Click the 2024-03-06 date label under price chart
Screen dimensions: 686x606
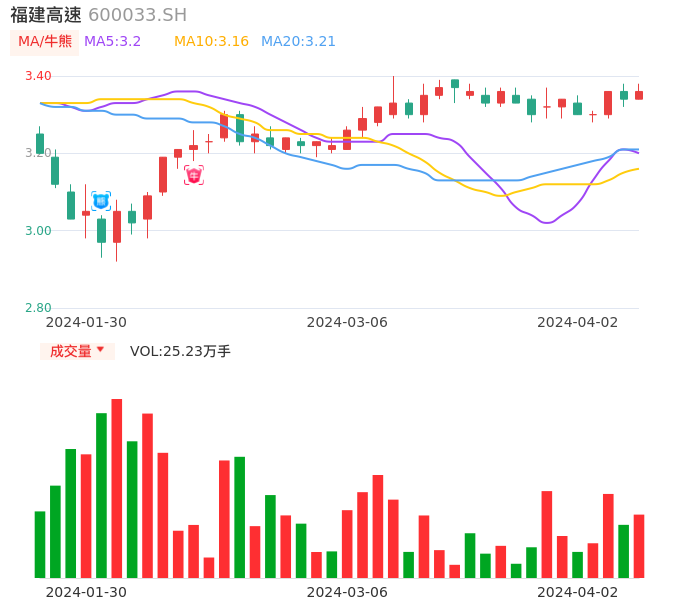point(347,322)
